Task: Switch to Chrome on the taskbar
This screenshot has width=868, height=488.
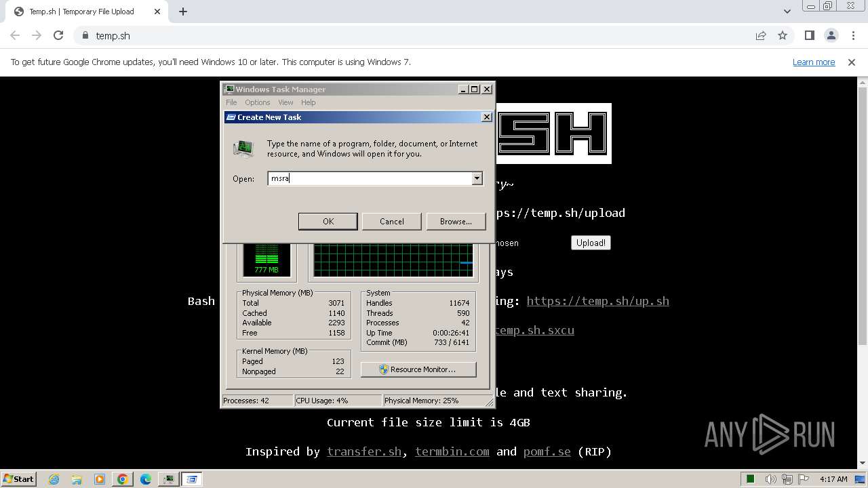Action: pyautogui.click(x=123, y=479)
